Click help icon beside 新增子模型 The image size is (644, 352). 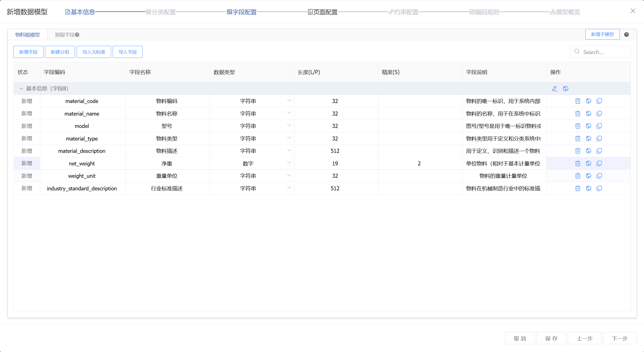click(x=626, y=34)
